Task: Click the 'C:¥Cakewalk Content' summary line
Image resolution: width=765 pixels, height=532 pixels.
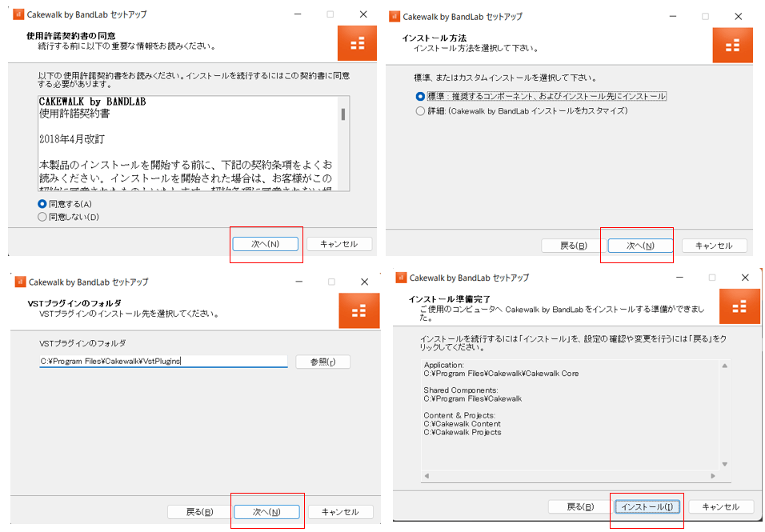Action: (x=462, y=424)
